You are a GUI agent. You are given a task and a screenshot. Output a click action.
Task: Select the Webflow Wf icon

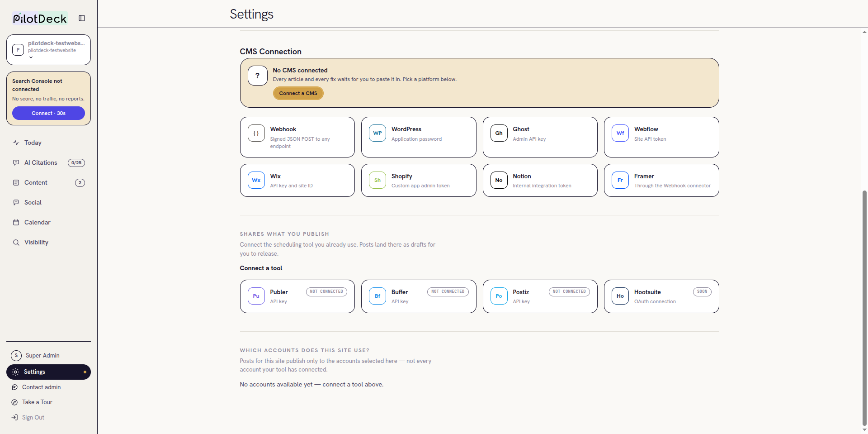coord(620,133)
